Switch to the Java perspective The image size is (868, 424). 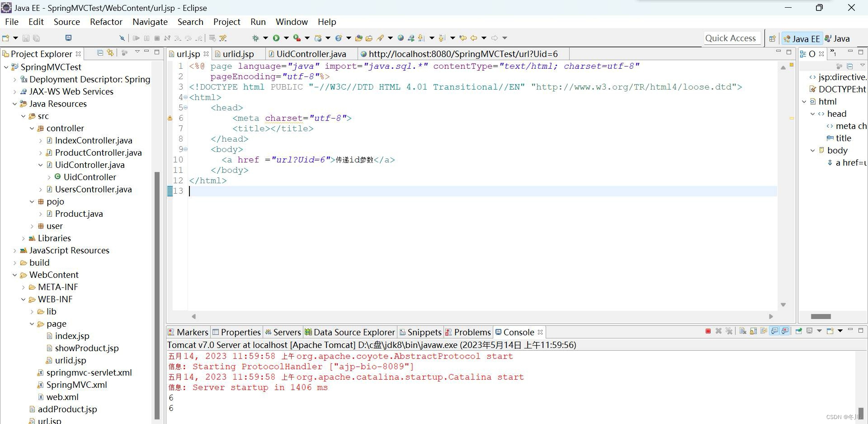[x=837, y=38]
